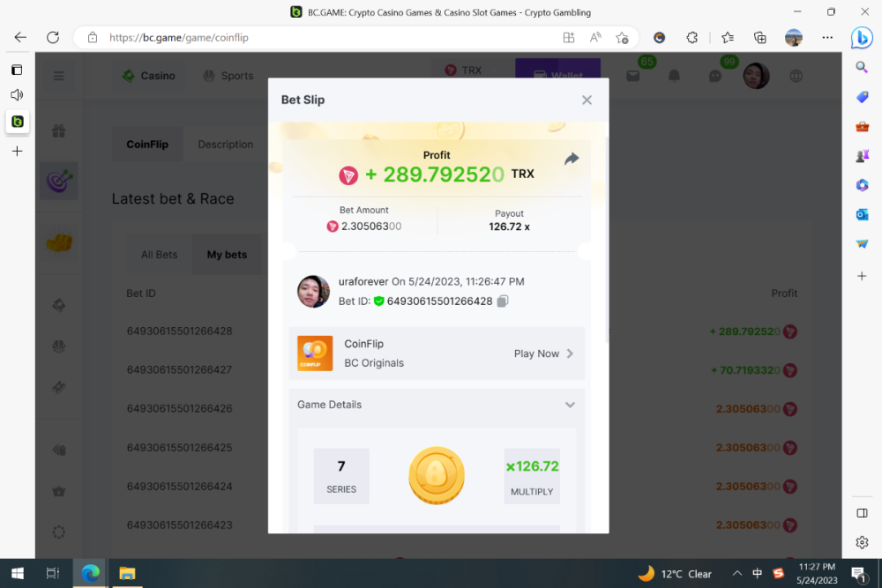Click the Bet Slip scrollbar
882x588 pixels.
(x=606, y=238)
